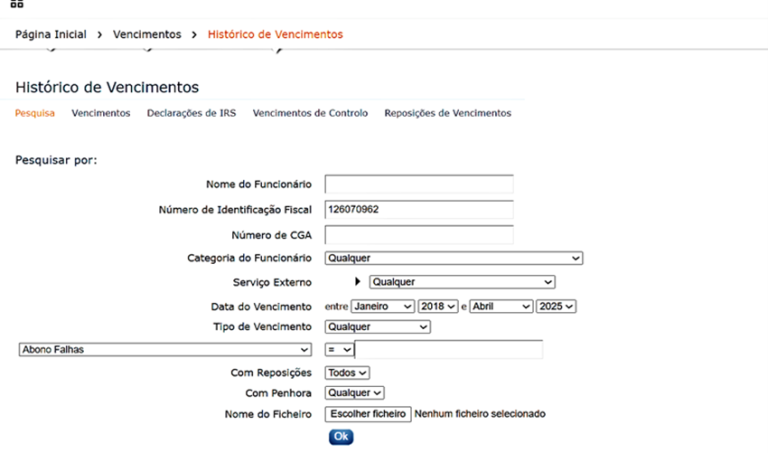Click the Pesquisa tab
The width and height of the screenshot is (768, 453).
[35, 114]
